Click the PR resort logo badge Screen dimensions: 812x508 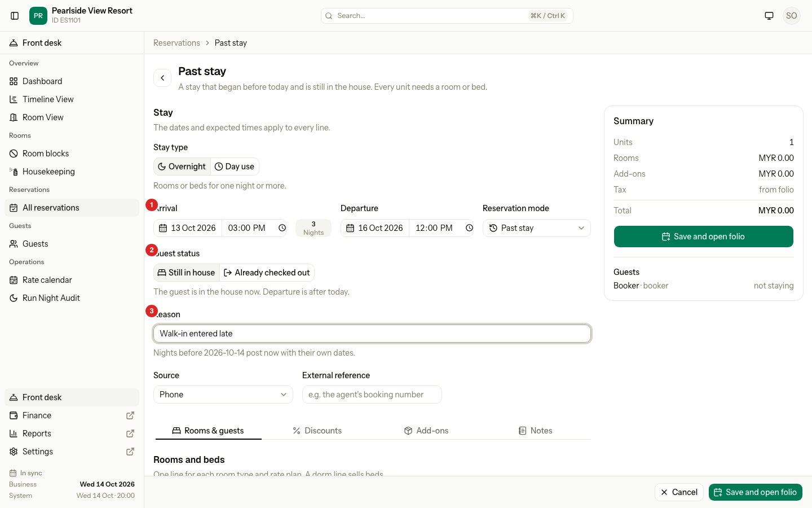[38, 16]
